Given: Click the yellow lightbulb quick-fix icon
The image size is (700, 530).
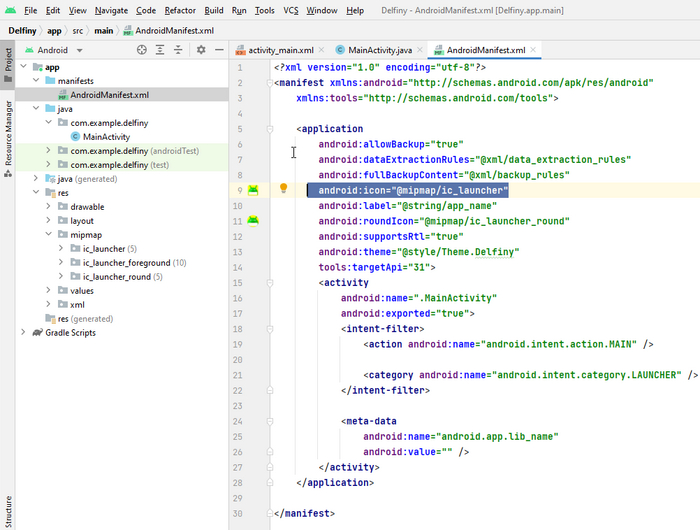Looking at the screenshot, I should click(x=284, y=189).
